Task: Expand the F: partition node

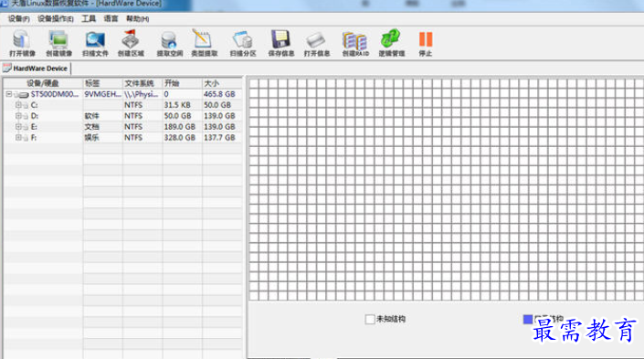Action: (18, 138)
